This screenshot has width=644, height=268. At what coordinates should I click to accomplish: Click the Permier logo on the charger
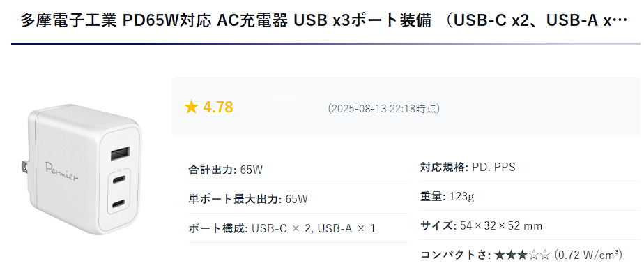61,172
